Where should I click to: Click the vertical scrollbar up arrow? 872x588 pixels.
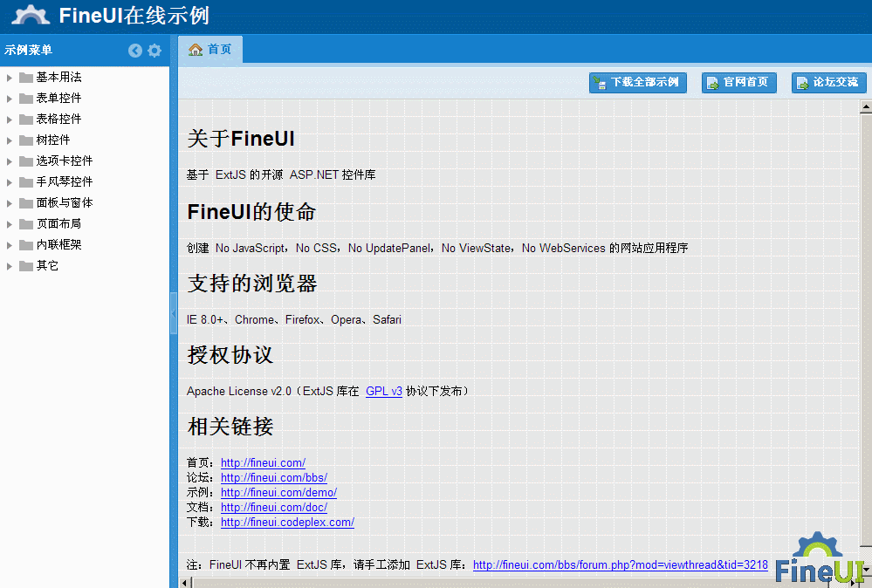866,106
